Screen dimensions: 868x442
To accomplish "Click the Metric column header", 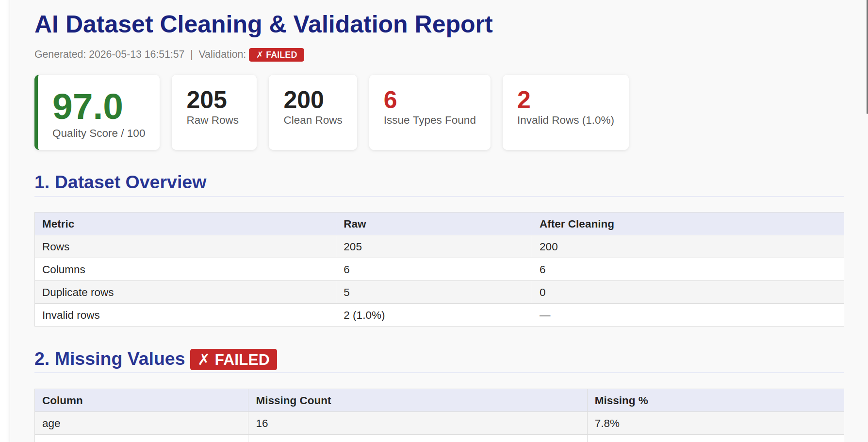I will [185, 224].
